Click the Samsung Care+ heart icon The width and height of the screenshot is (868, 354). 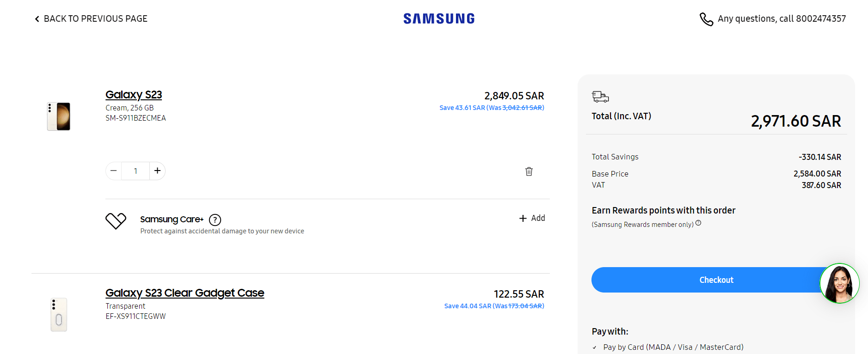click(x=116, y=222)
